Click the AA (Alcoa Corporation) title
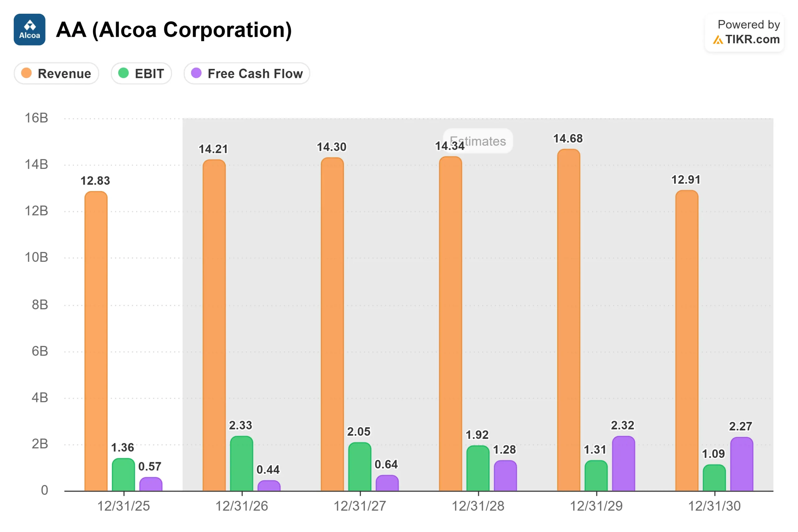798x532 pixels. coord(174,30)
